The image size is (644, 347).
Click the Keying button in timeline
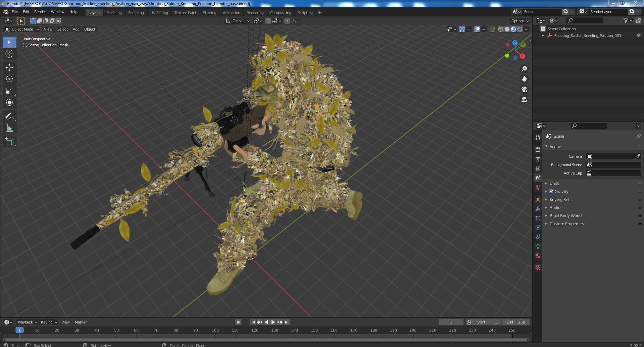coord(49,322)
